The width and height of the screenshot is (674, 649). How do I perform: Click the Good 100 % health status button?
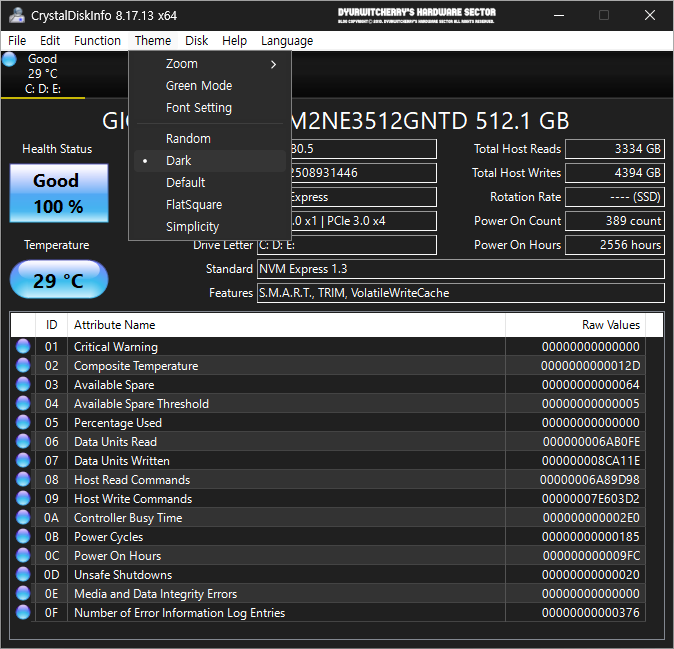(59, 193)
